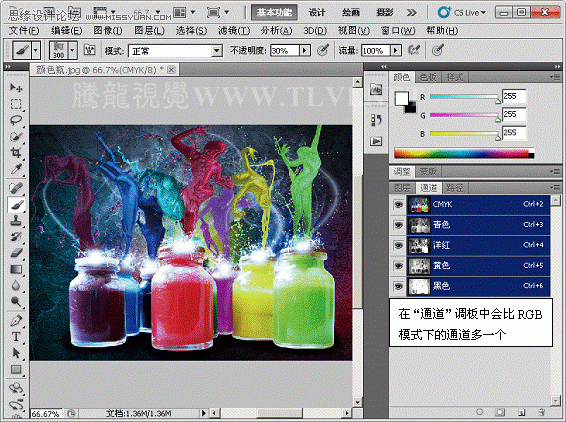This screenshot has height=422, width=566.
Task: Switch to the 基本功能 workspace
Action: point(274,13)
